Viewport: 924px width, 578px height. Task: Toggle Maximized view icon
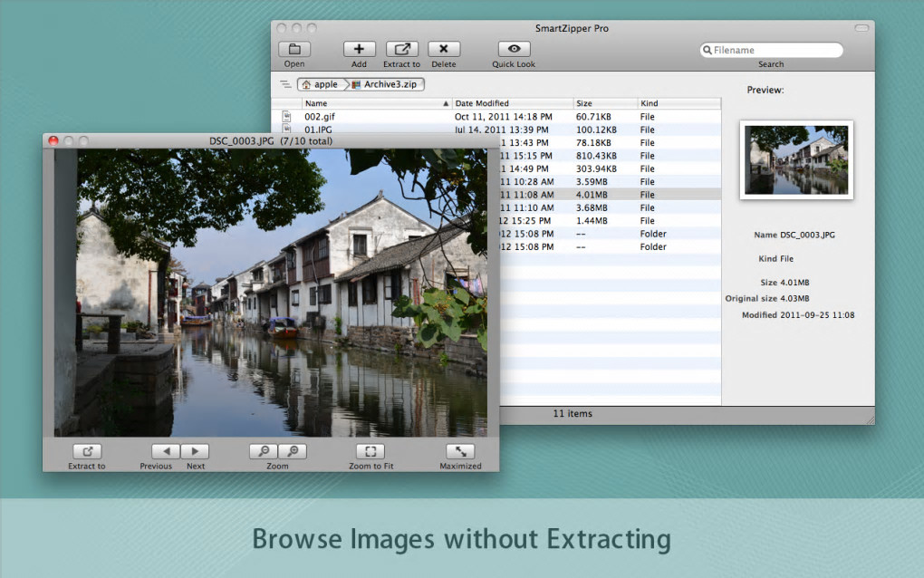pos(461,451)
